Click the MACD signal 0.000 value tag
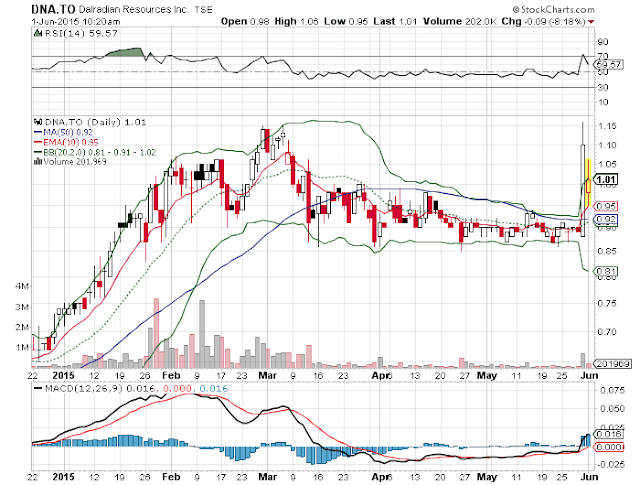640x485 pixels. tap(609, 447)
